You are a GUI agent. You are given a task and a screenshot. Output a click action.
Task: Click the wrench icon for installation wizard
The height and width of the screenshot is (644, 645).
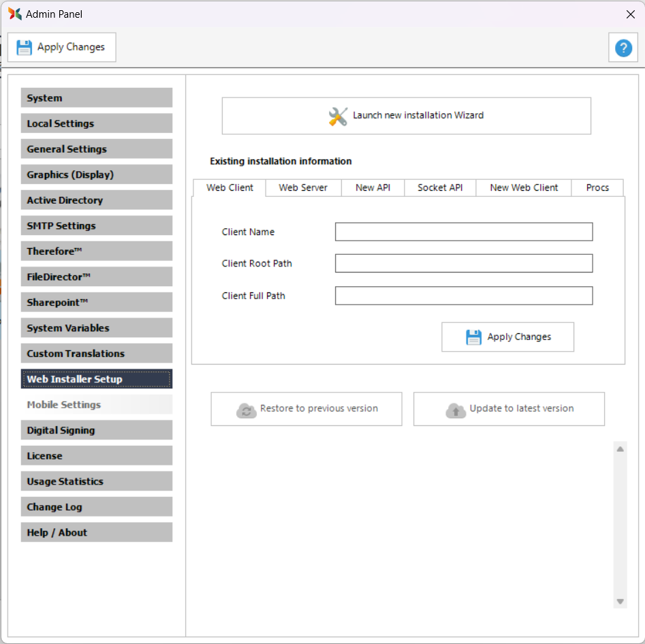(338, 116)
